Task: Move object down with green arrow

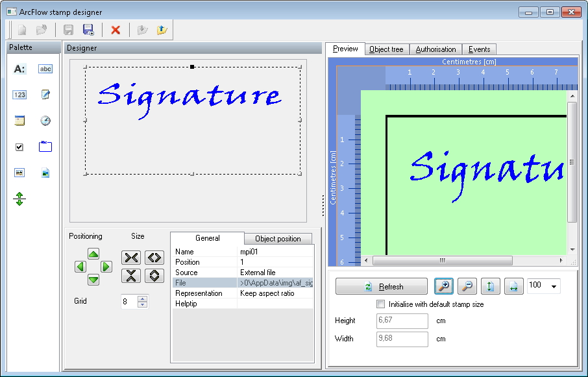Action: click(x=93, y=280)
